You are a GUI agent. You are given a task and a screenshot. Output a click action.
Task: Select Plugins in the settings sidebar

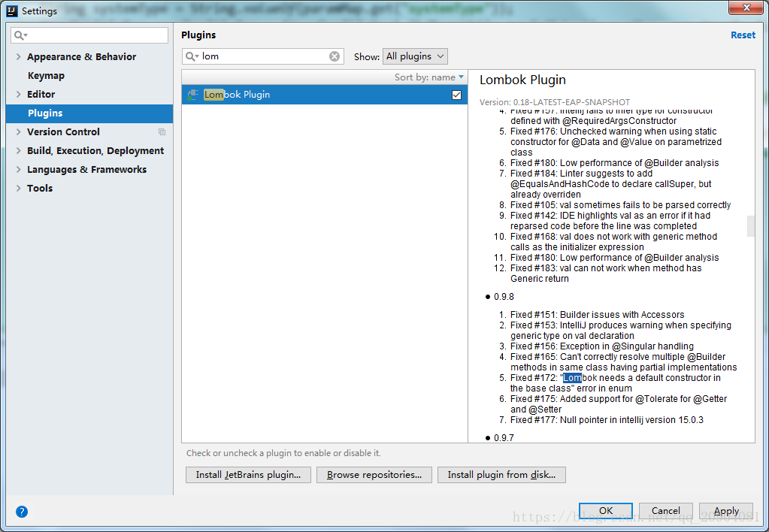click(45, 113)
